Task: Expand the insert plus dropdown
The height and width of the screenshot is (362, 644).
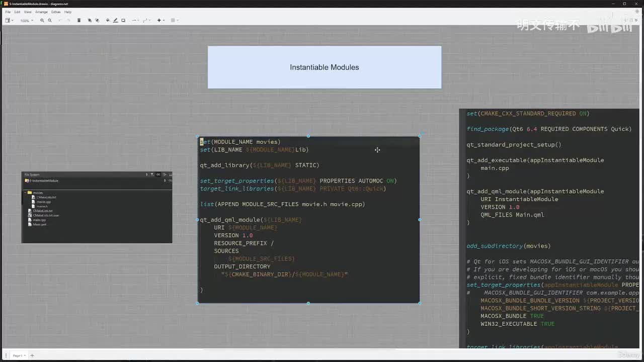Action: [x=160, y=21]
